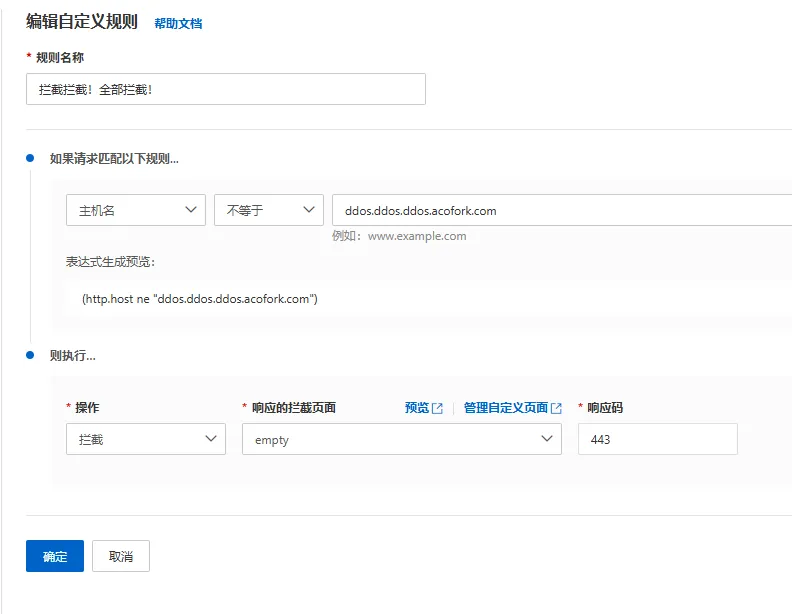The height and width of the screenshot is (614, 792).
Task: Click the ddos.ddos.ddos.acofork.com hostname value field
Action: point(560,210)
